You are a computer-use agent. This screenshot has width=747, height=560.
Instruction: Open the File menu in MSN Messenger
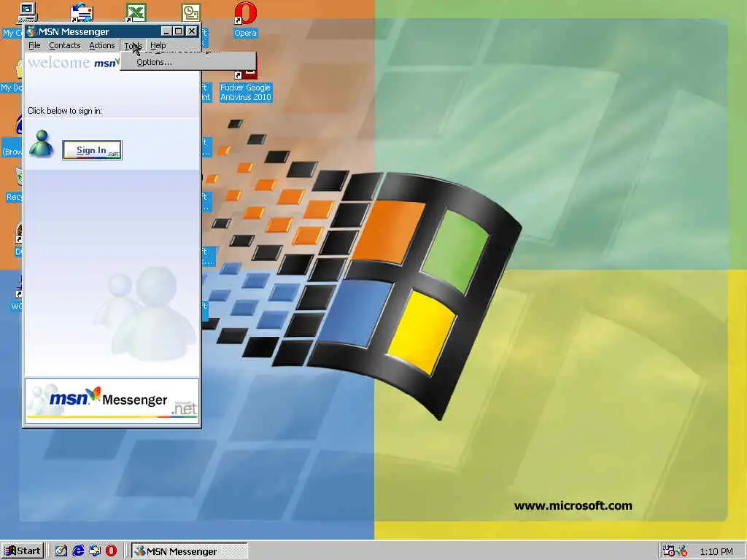pyautogui.click(x=34, y=45)
